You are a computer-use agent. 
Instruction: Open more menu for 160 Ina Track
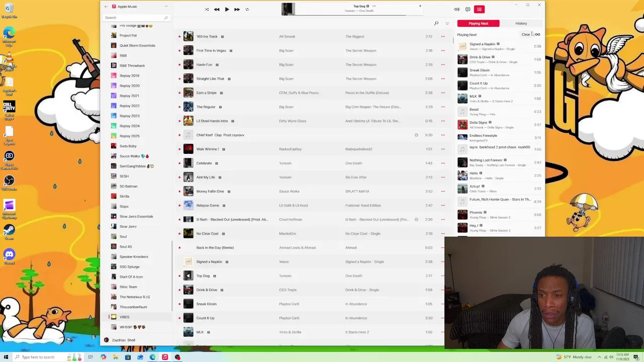(443, 36)
